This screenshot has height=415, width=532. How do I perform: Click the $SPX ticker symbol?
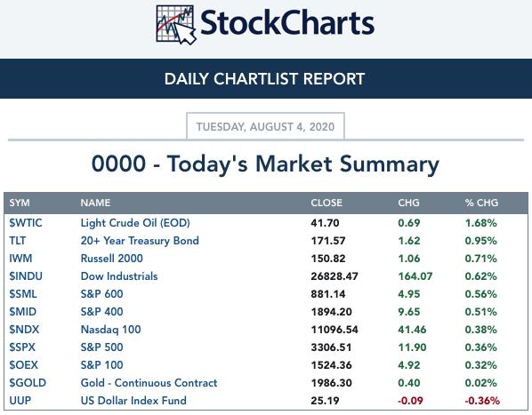click(x=22, y=347)
